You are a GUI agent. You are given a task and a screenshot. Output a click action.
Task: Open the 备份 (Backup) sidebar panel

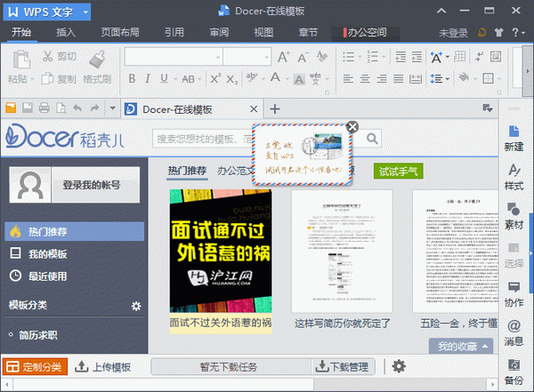514,372
